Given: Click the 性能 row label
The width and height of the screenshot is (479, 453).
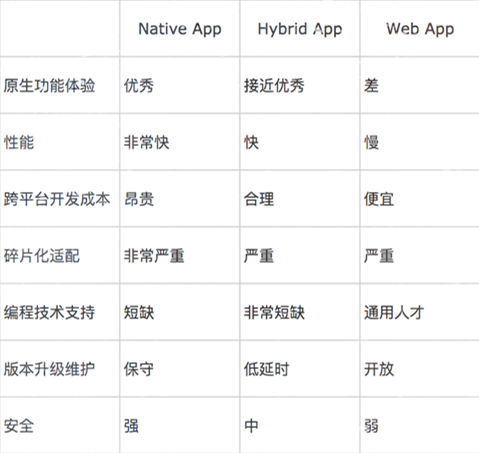Looking at the screenshot, I should point(19,142).
